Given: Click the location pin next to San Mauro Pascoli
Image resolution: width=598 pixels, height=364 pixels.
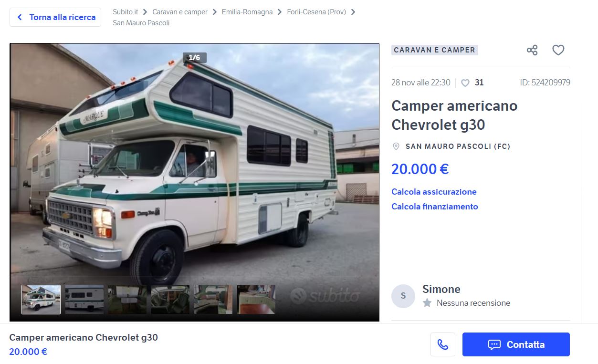Looking at the screenshot, I should tap(396, 146).
